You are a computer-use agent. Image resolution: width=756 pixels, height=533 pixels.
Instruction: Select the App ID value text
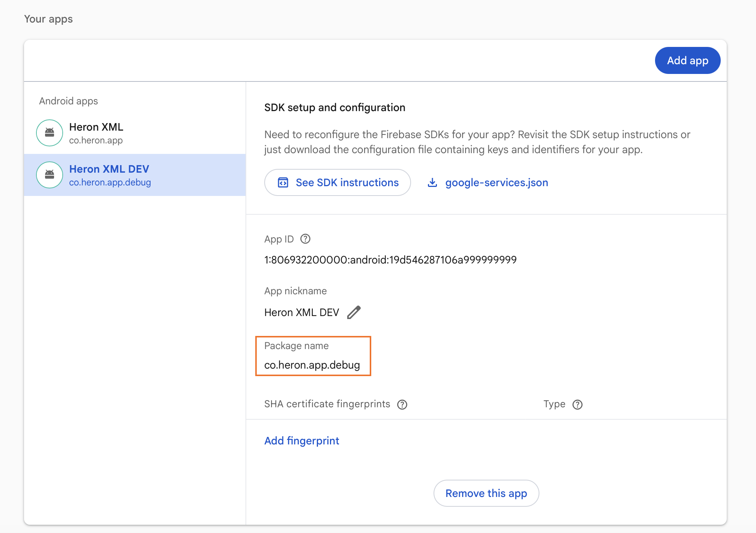tap(390, 260)
